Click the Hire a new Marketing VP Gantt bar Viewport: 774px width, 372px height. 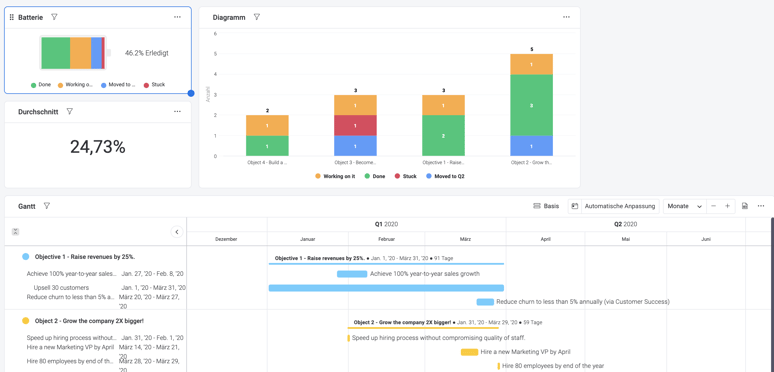pos(469,352)
